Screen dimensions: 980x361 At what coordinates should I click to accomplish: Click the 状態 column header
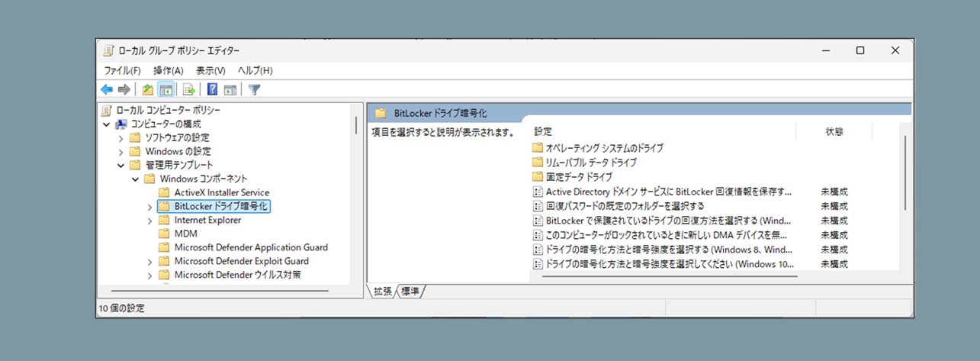(834, 131)
